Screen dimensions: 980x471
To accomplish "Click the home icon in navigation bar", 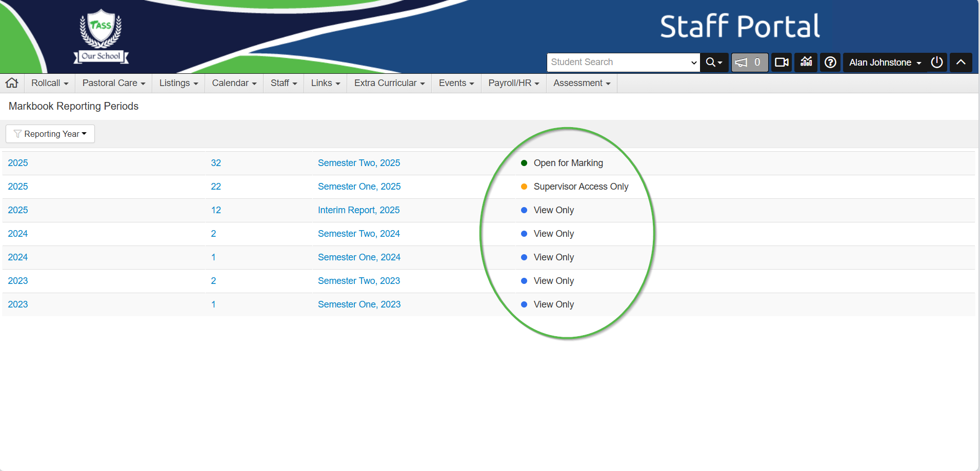I will (12, 83).
